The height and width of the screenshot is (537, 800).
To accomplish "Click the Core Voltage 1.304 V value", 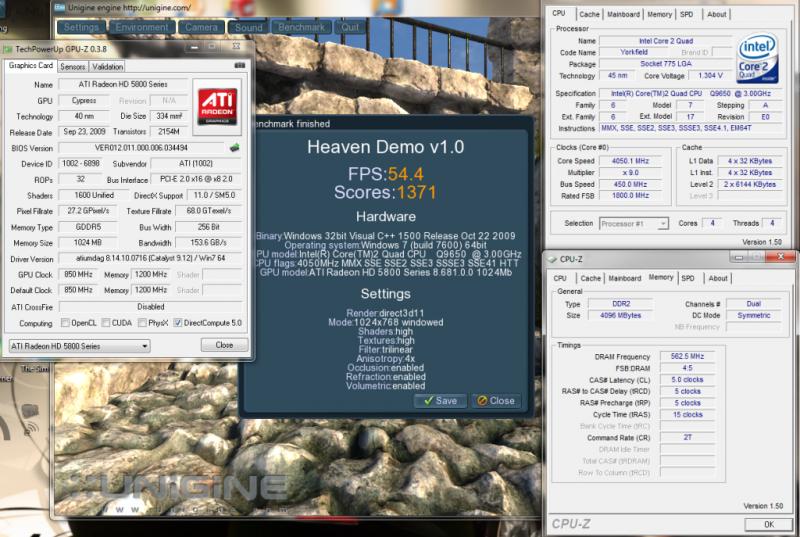I will (x=710, y=75).
